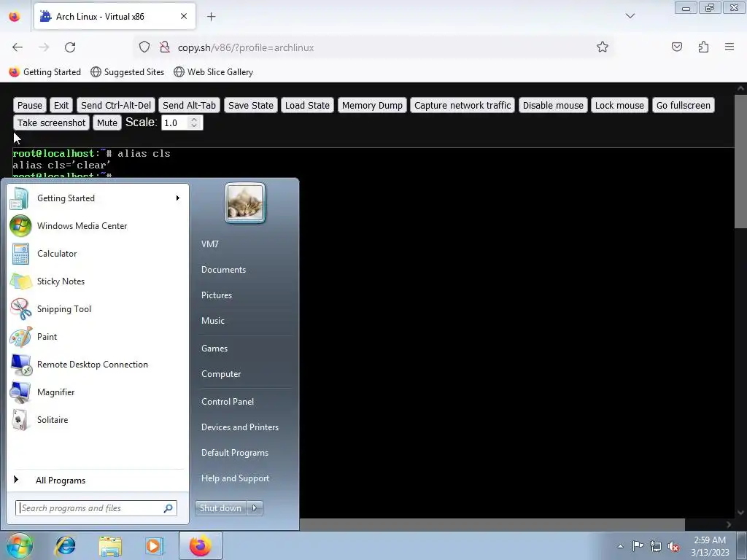
Task: Open Sticky Notes
Action: [98, 281]
